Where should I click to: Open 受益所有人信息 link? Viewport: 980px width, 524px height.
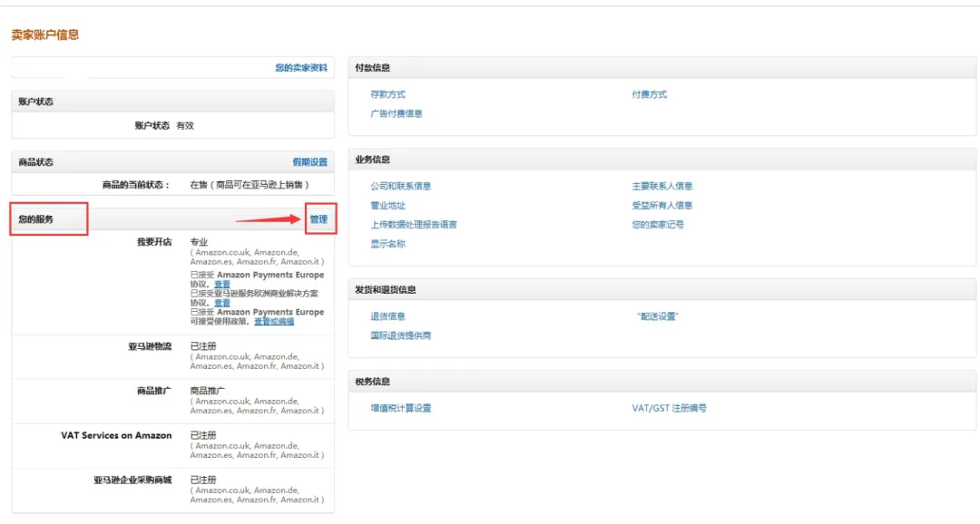661,205
